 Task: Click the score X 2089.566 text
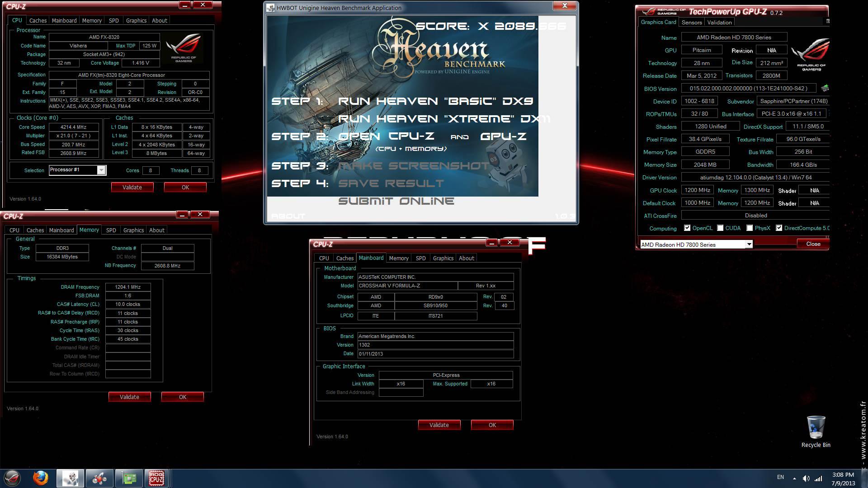491,26
